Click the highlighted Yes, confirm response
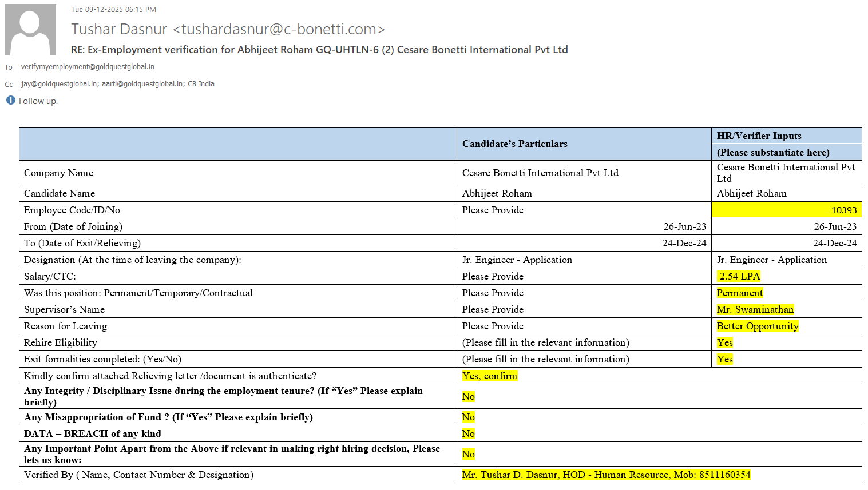This screenshot has width=868, height=490. click(x=489, y=376)
